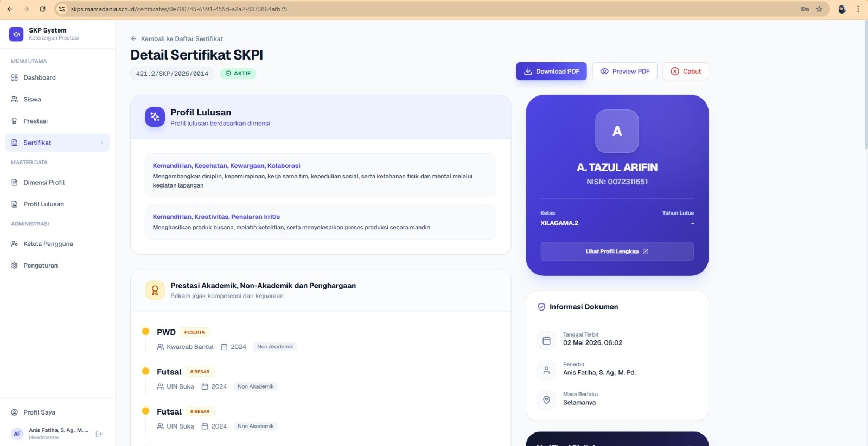Open the browser profile avatar
This screenshot has height=446, width=868.
842,9
